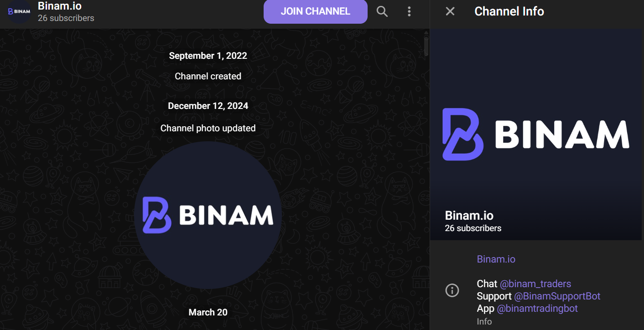
Task: Click the large Binam banner in Channel Info
Action: [x=537, y=134]
